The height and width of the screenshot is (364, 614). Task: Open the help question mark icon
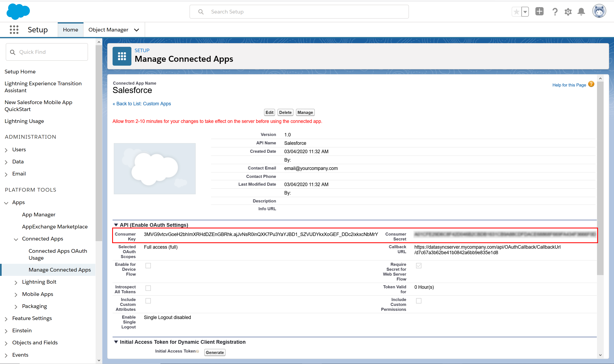pyautogui.click(x=555, y=11)
